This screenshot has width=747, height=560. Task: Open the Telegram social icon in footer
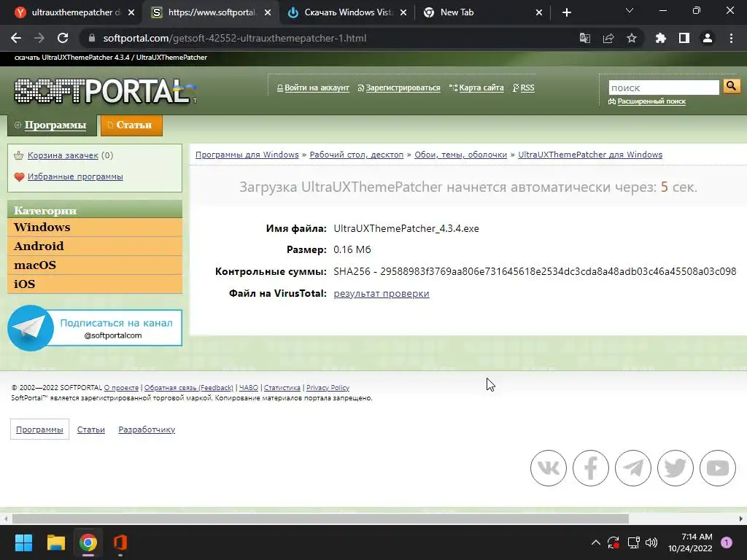pos(633,468)
